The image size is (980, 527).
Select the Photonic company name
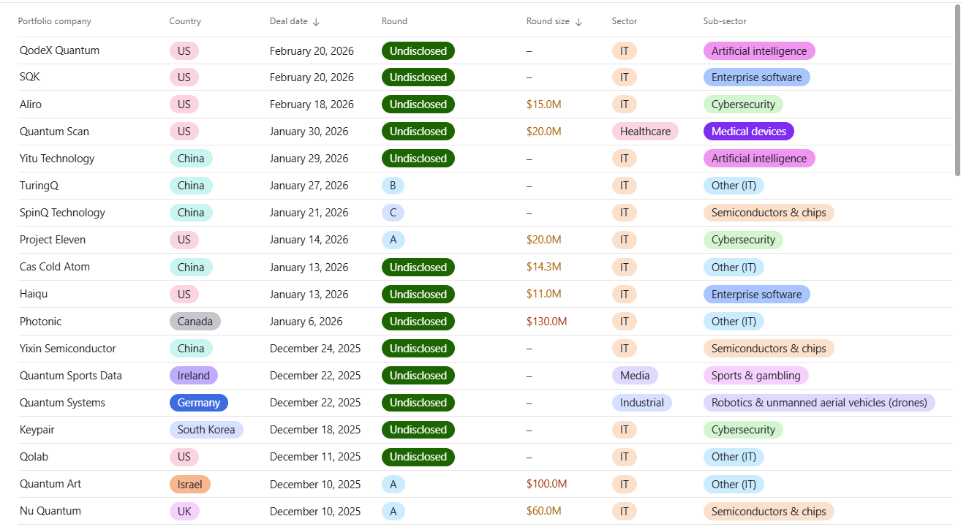click(40, 322)
